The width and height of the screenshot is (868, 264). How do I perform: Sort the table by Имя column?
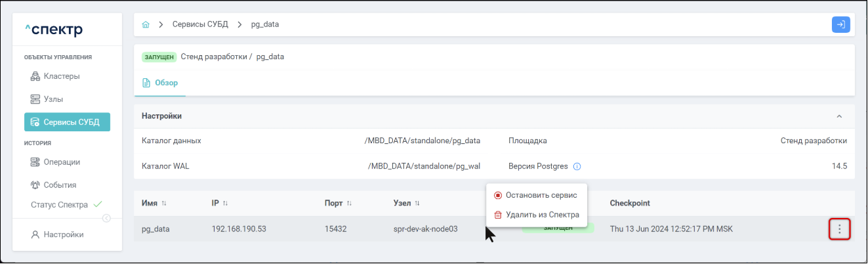point(164,204)
